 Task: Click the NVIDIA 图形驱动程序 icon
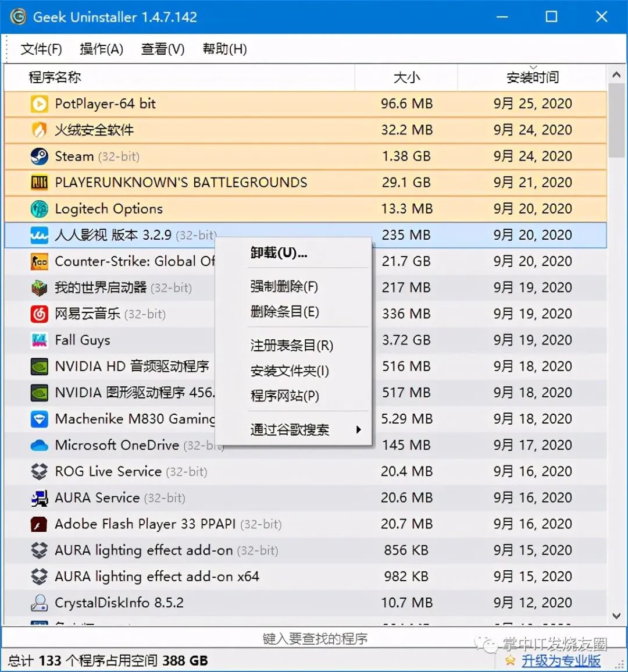click(39, 393)
